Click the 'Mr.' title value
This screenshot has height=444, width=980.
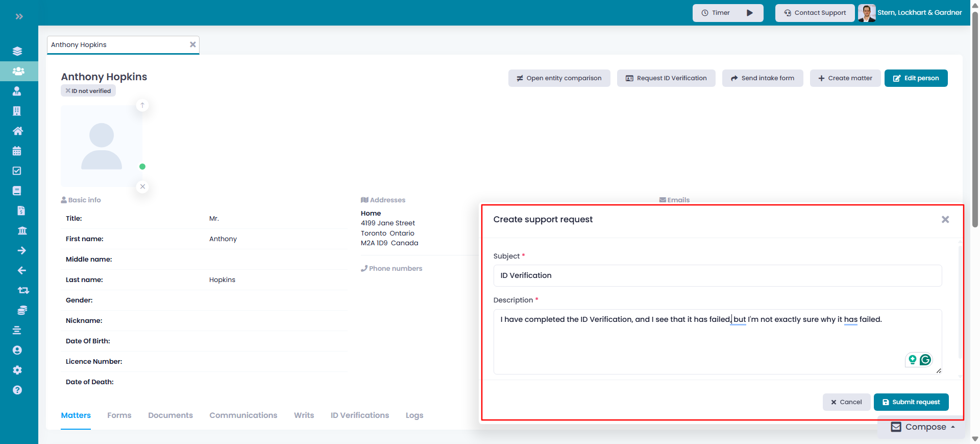214,219
